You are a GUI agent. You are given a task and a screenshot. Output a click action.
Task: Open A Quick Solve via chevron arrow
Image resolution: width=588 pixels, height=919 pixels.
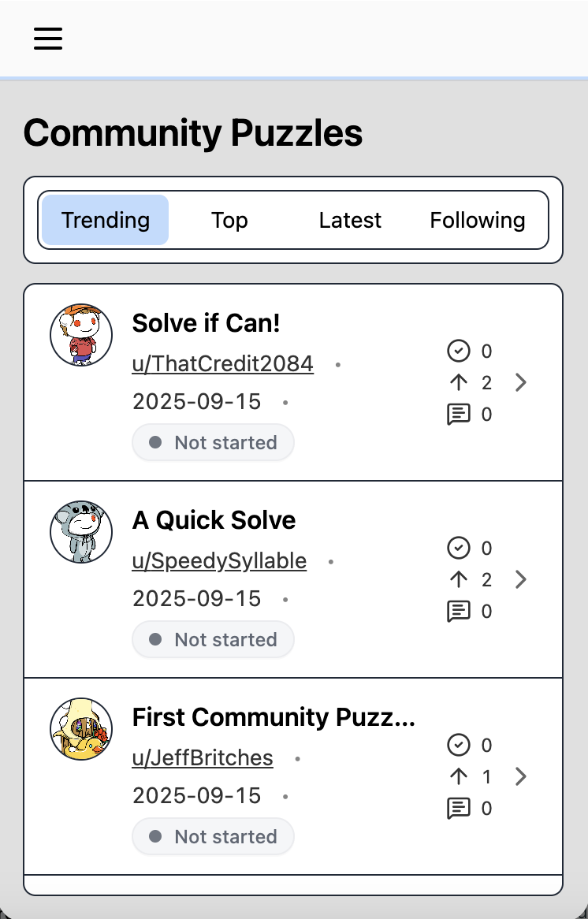click(x=520, y=580)
